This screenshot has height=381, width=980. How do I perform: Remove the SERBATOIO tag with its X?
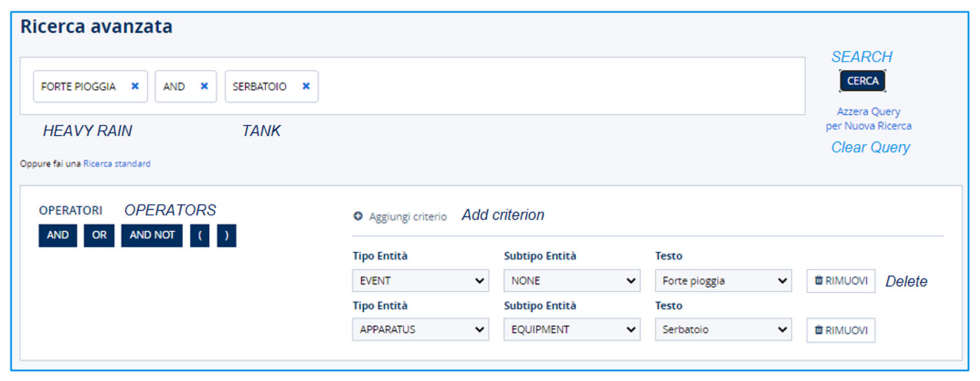(x=306, y=86)
